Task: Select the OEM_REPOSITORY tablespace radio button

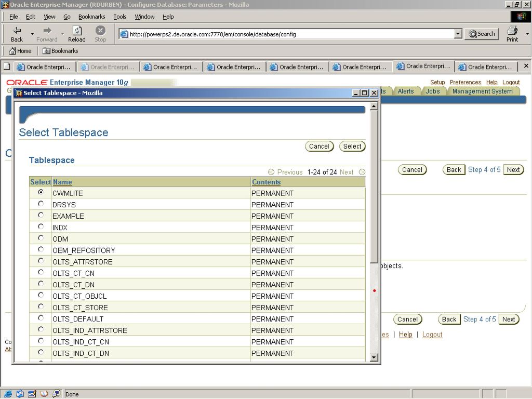Action: pyautogui.click(x=41, y=249)
